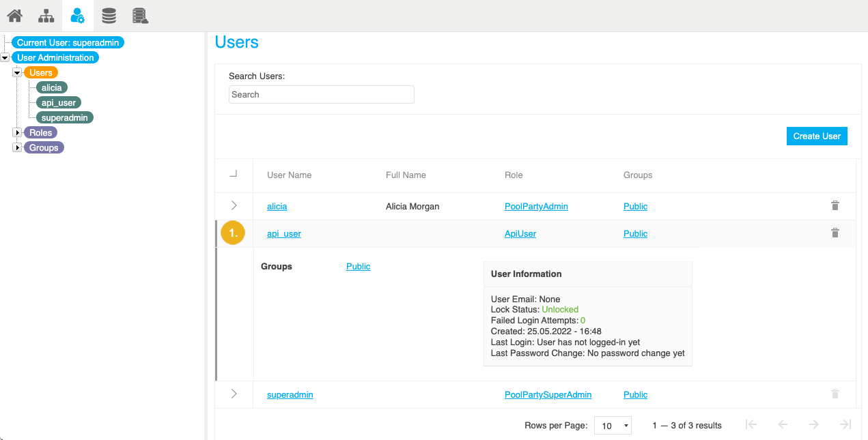868x440 pixels.
Task: Click the Create User button
Action: (816, 136)
